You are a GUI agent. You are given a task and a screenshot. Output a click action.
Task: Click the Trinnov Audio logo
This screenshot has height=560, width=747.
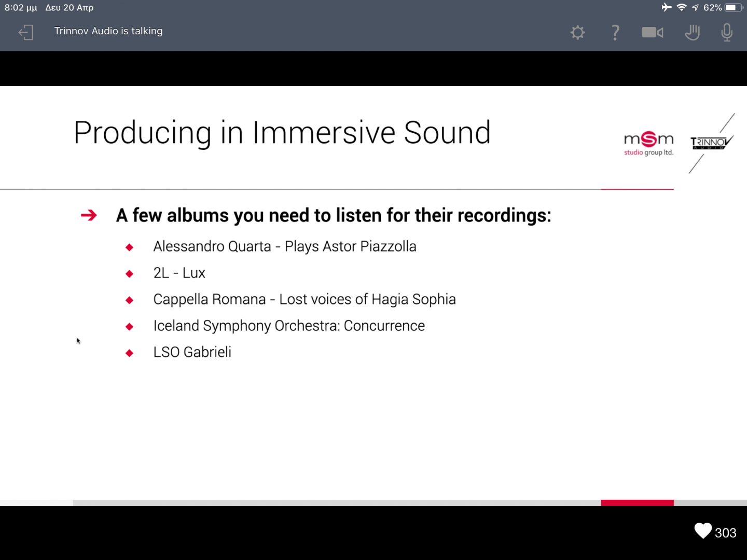[x=711, y=143]
